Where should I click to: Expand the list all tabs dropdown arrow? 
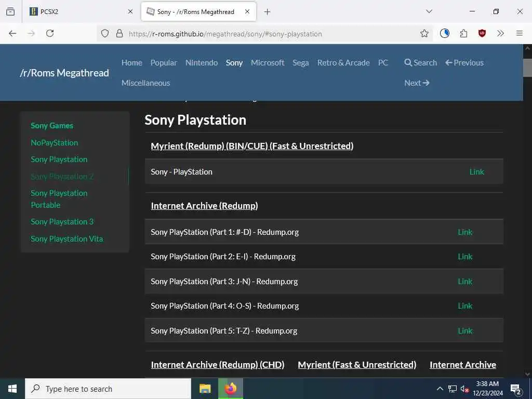click(429, 11)
